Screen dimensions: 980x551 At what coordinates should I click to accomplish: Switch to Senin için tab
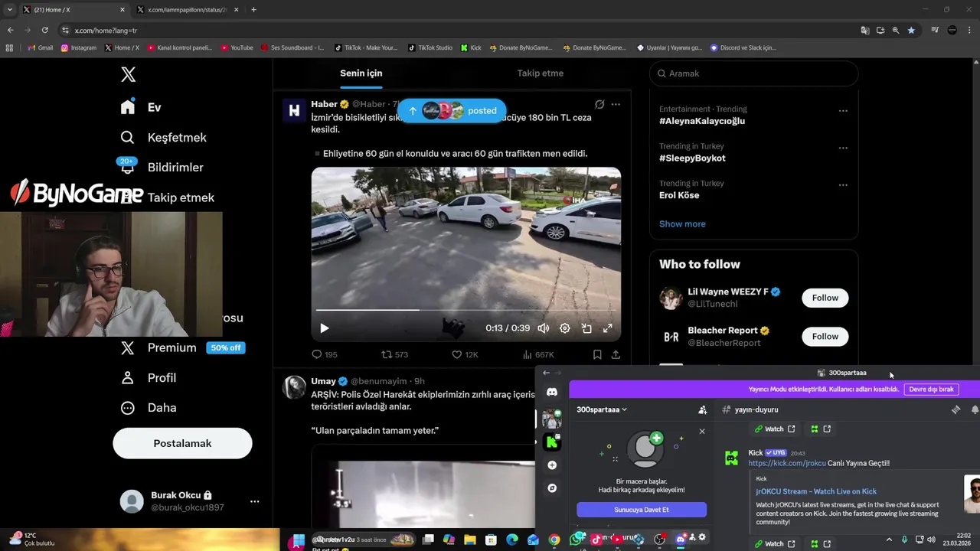click(x=361, y=73)
